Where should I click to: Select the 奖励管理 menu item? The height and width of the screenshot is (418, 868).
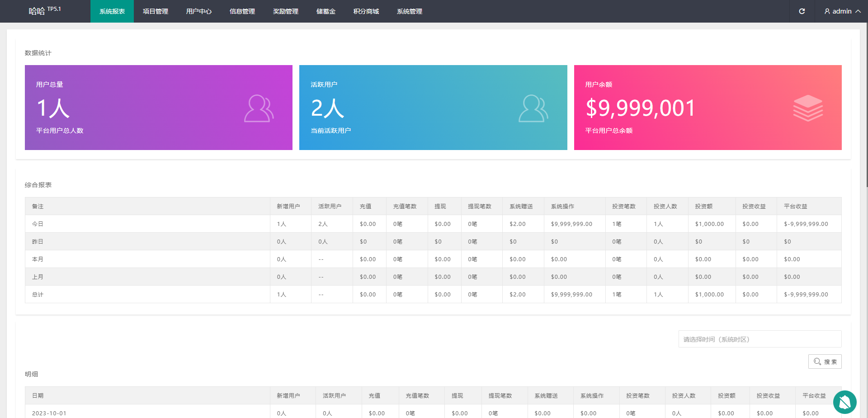point(286,11)
